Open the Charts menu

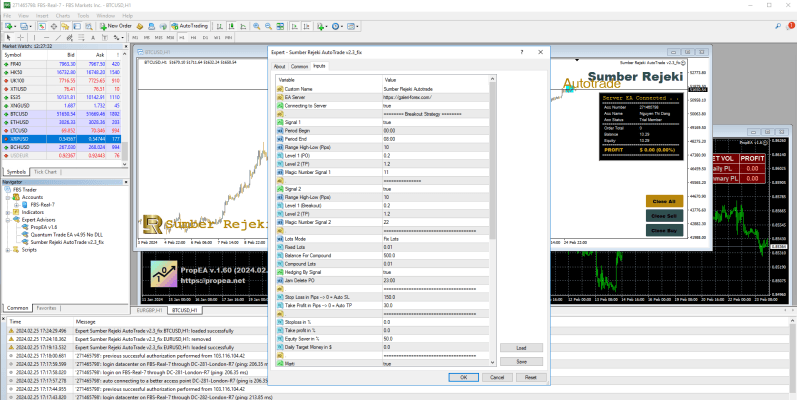tap(63, 16)
